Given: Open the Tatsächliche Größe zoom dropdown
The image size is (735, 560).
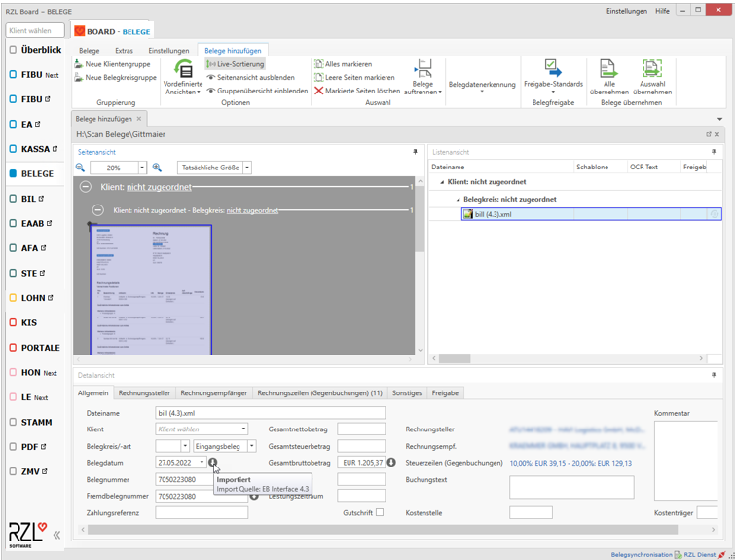Looking at the screenshot, I should [x=247, y=168].
